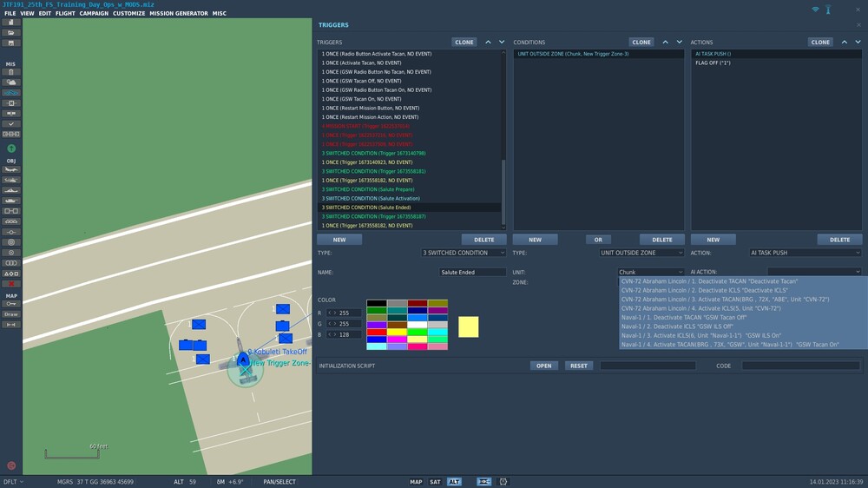Select 'Naval-1 / 1. Deactivate TACAN' list option
Screen dimensions: 868x488
pyautogui.click(x=684, y=317)
